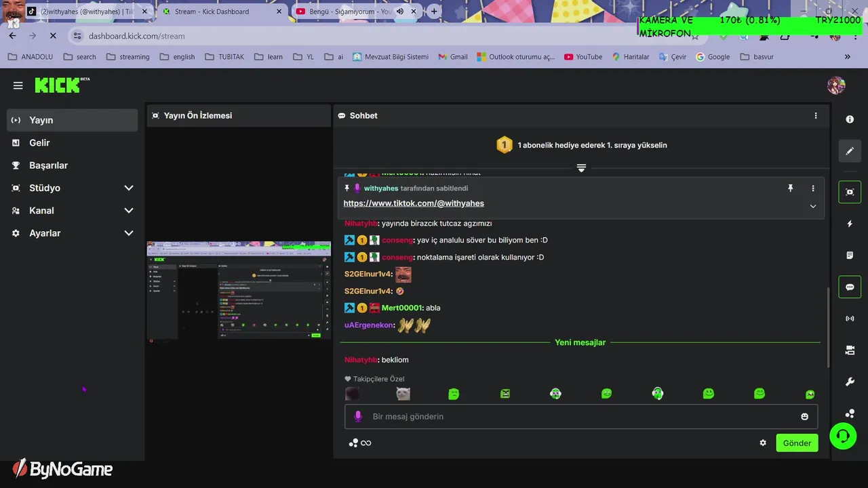
Task: Click the channel points infinity indicator
Action: 360,443
